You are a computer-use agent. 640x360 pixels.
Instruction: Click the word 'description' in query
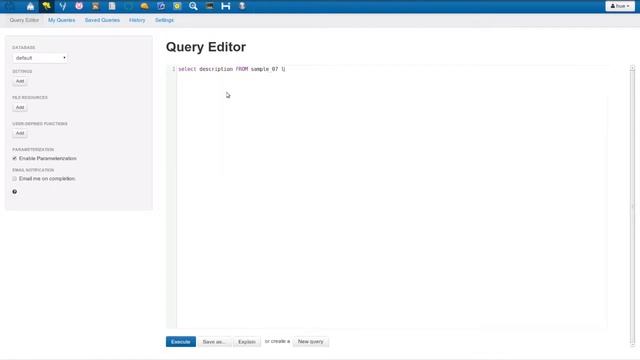[x=216, y=69]
